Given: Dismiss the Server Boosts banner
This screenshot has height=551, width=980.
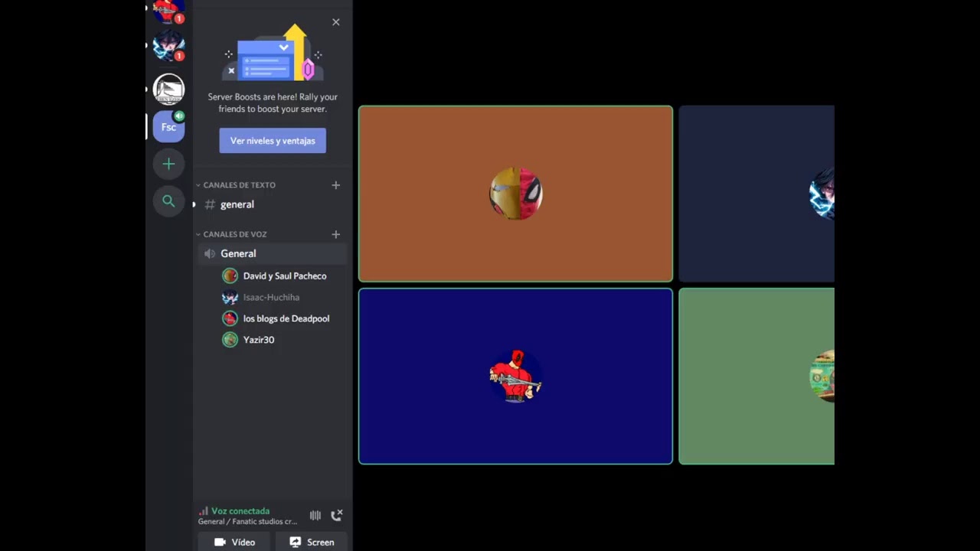Looking at the screenshot, I should pyautogui.click(x=335, y=22).
